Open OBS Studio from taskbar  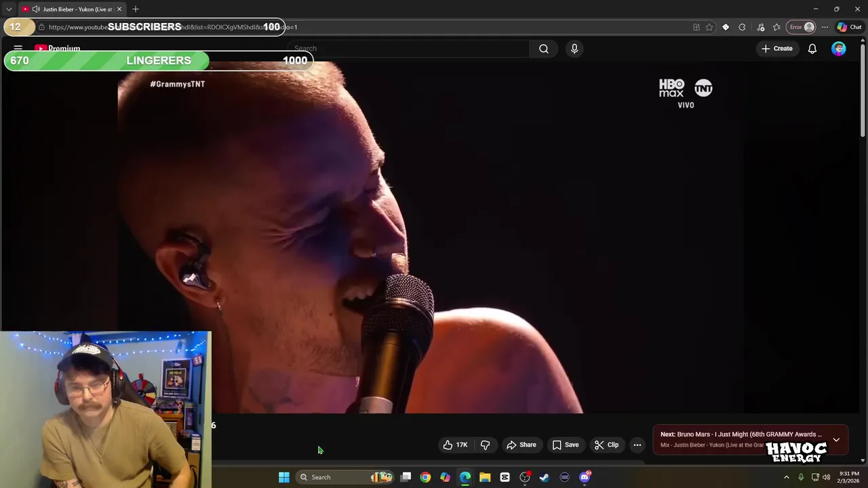(x=525, y=477)
